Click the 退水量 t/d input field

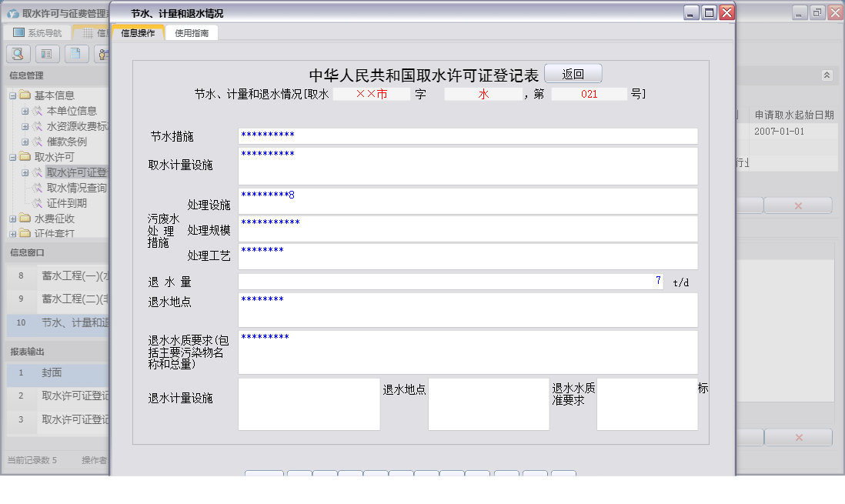point(450,282)
